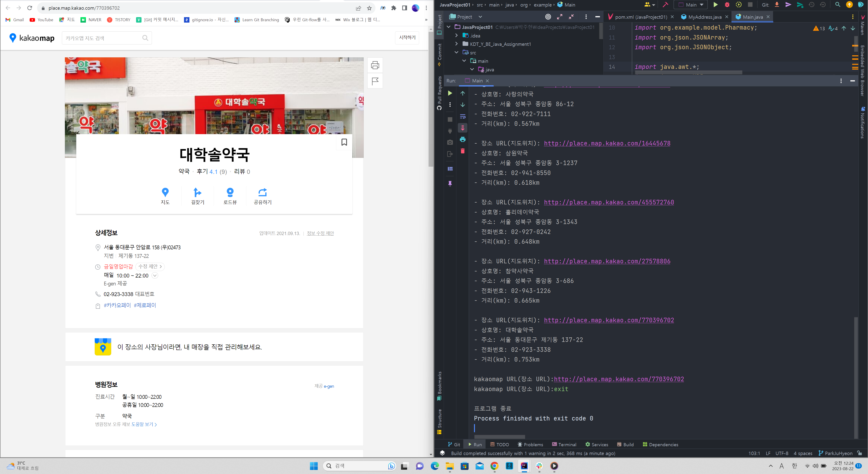Toggle pin tab in Run panel
Viewport: 868px width, 474px height.
click(x=450, y=183)
